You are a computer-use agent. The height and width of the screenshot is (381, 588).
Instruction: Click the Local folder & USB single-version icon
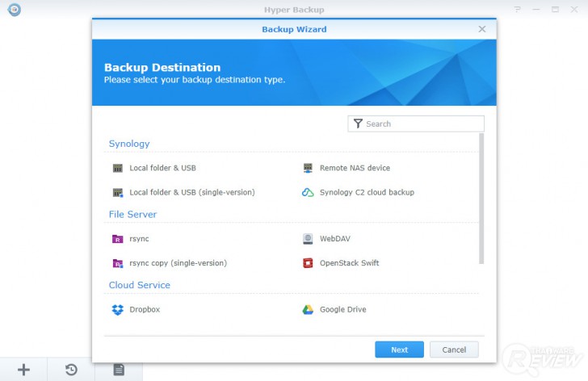(x=118, y=193)
